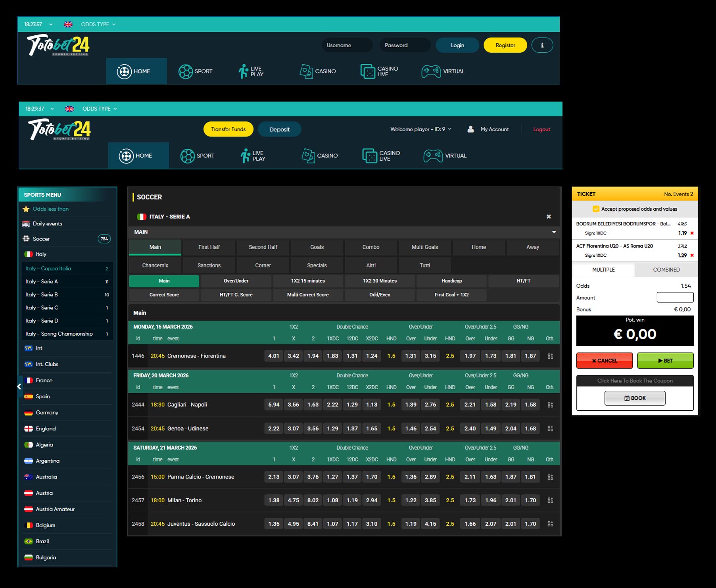
Task: Uncheck Accept proposed odds and values
Action: 596,209
